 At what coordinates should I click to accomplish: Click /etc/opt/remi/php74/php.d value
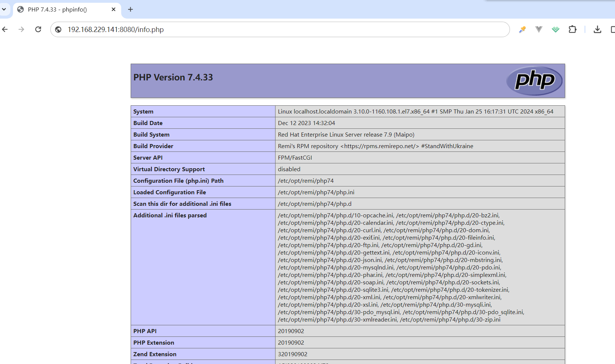[315, 204]
